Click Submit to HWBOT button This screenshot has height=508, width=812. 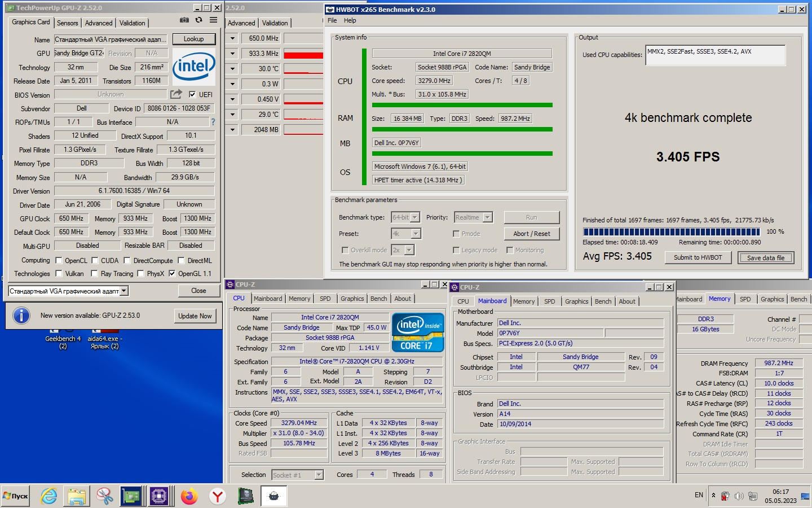click(x=698, y=257)
